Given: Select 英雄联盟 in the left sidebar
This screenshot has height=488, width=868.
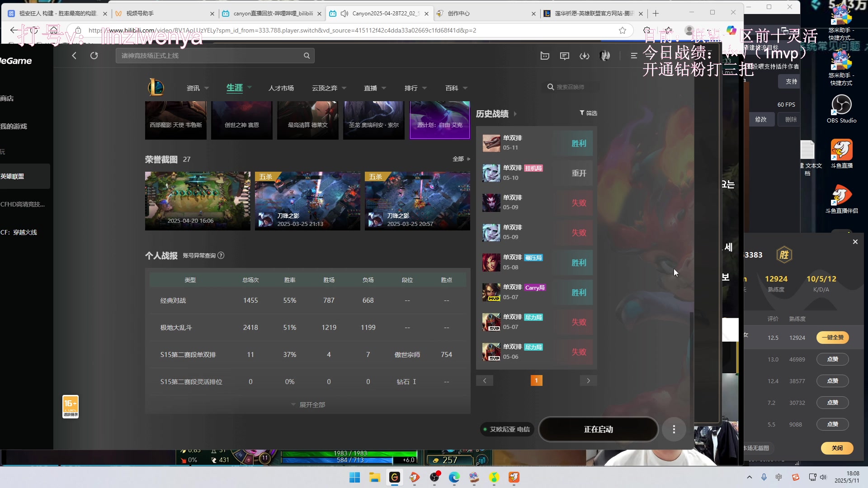Looking at the screenshot, I should point(25,176).
